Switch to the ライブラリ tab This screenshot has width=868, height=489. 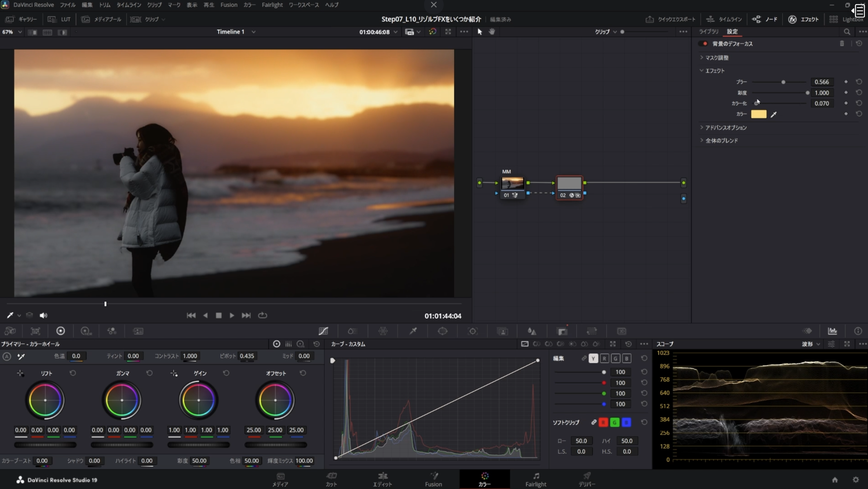coord(708,31)
